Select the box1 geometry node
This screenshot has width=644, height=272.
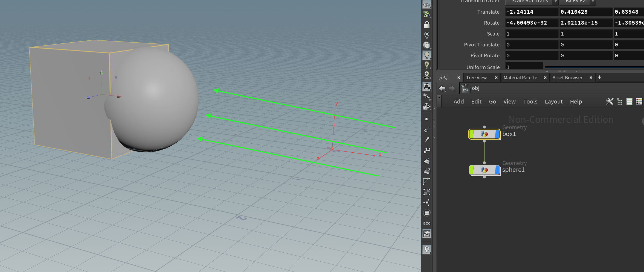484,134
